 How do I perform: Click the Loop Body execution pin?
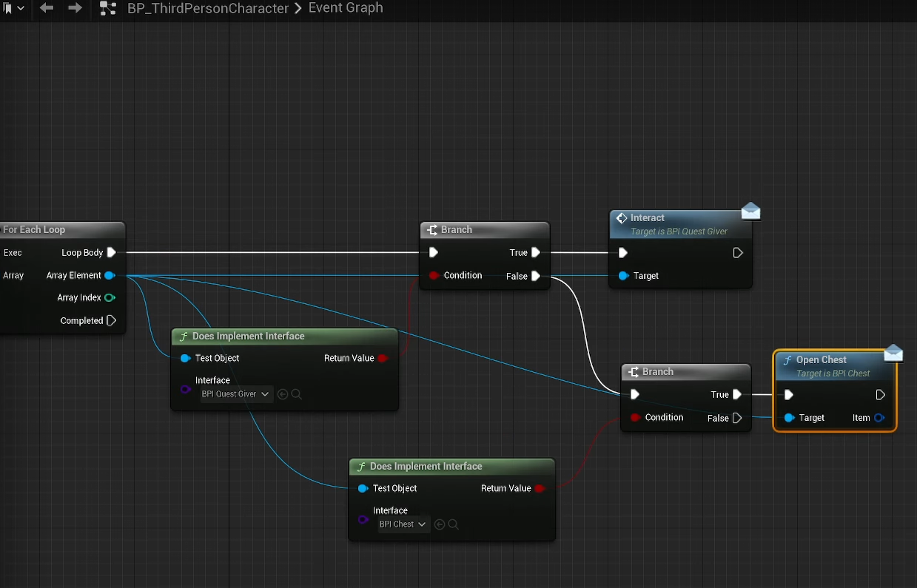[111, 253]
